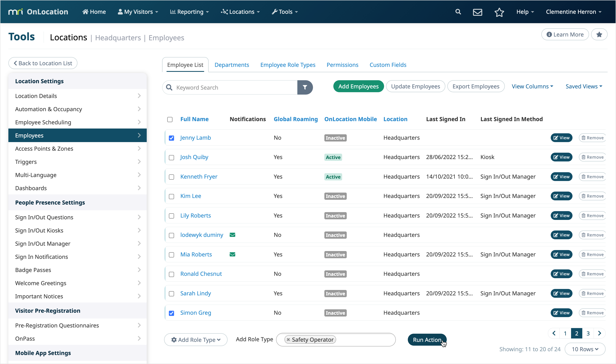616x364 pixels.
Task: Click the star favorite icon near Learn More
Action: tap(600, 34)
